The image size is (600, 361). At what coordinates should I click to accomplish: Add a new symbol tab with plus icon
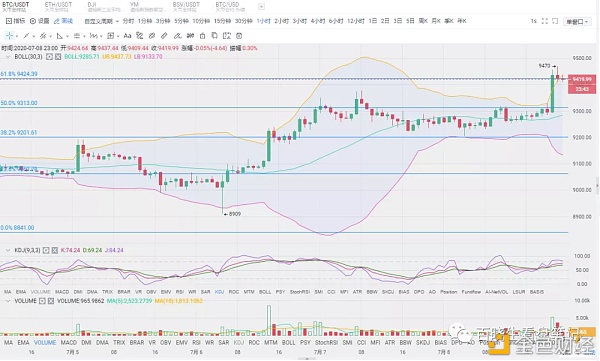pos(261,7)
